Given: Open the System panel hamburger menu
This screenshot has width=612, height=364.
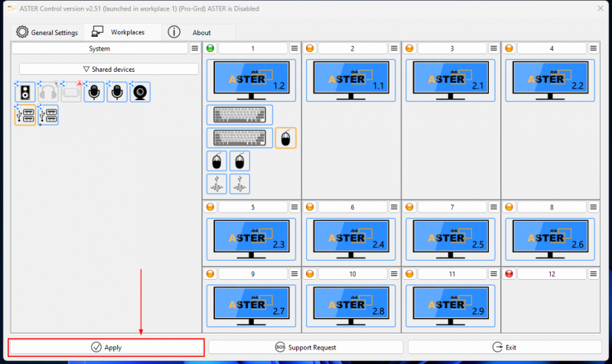Looking at the screenshot, I should [x=195, y=48].
